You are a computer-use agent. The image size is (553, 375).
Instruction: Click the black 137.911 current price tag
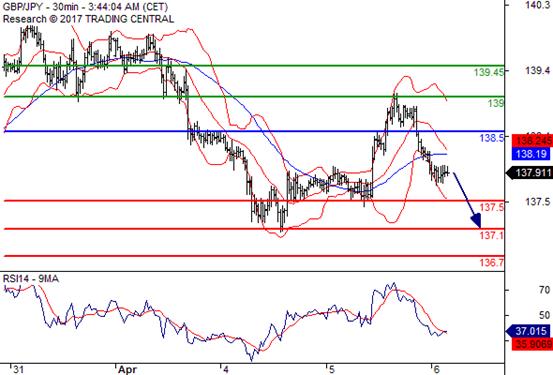click(530, 173)
